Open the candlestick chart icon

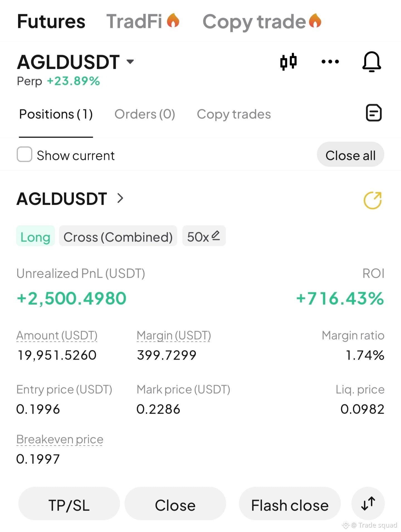(x=288, y=62)
